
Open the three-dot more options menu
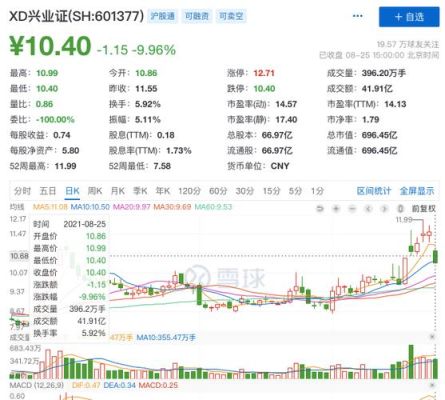(358, 16)
